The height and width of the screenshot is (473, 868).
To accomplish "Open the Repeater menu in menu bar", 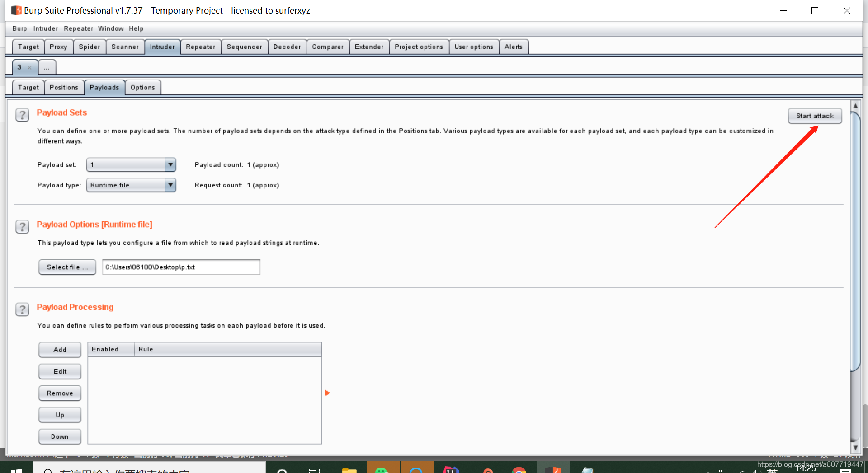I will [78, 28].
